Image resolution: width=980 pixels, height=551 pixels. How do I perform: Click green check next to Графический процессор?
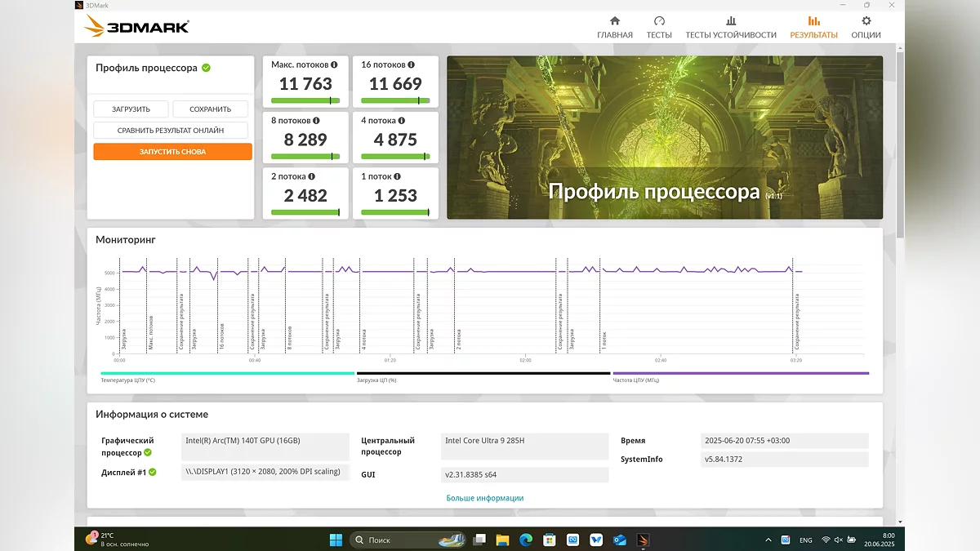148,452
